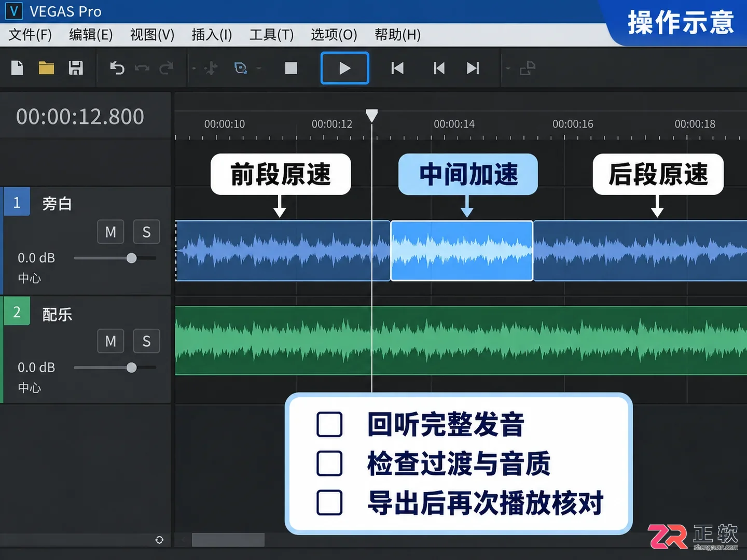Screen dimensions: 747x560
Task: Click the 00:00:12.800 timecode display
Action: click(x=80, y=117)
